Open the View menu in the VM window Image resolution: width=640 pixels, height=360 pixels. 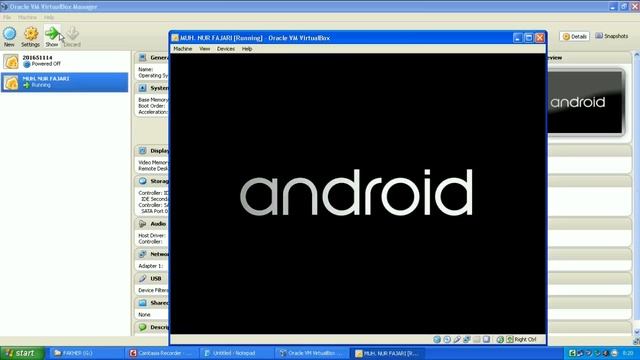204,49
